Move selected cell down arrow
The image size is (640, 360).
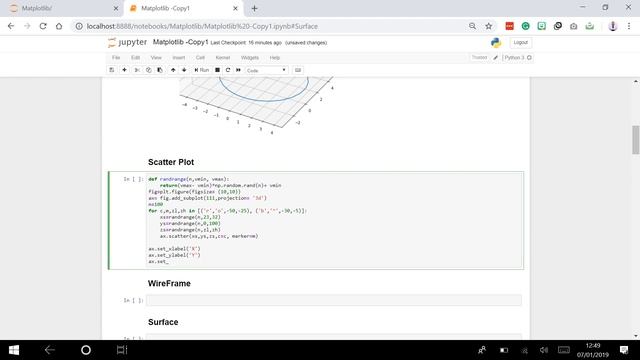[184, 70]
